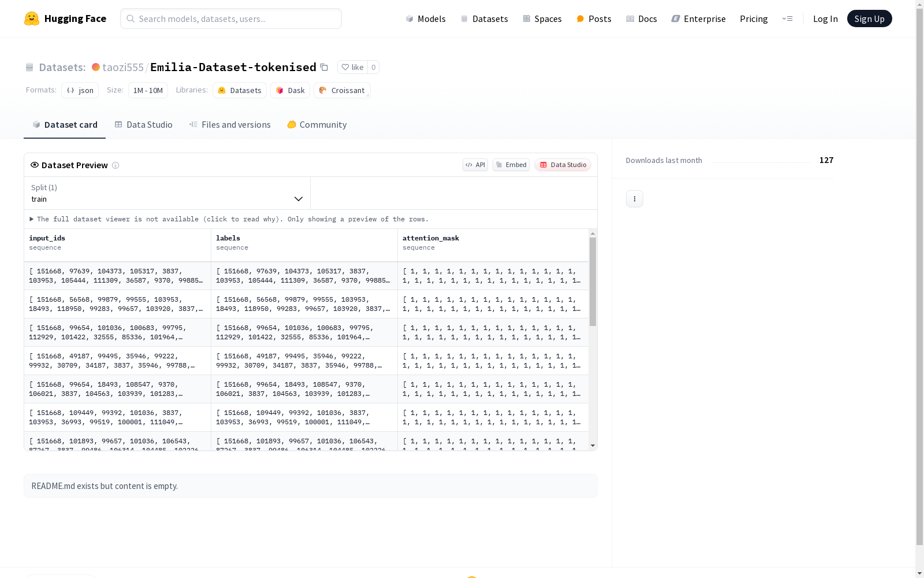This screenshot has width=924, height=578.
Task: Click the API button in preview header
Action: pyautogui.click(x=475, y=165)
